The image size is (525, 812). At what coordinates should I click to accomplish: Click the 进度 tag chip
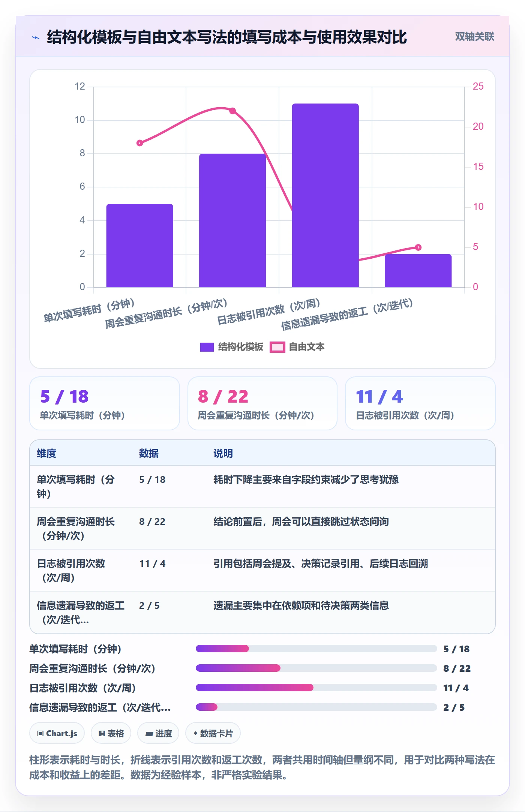pos(158,733)
